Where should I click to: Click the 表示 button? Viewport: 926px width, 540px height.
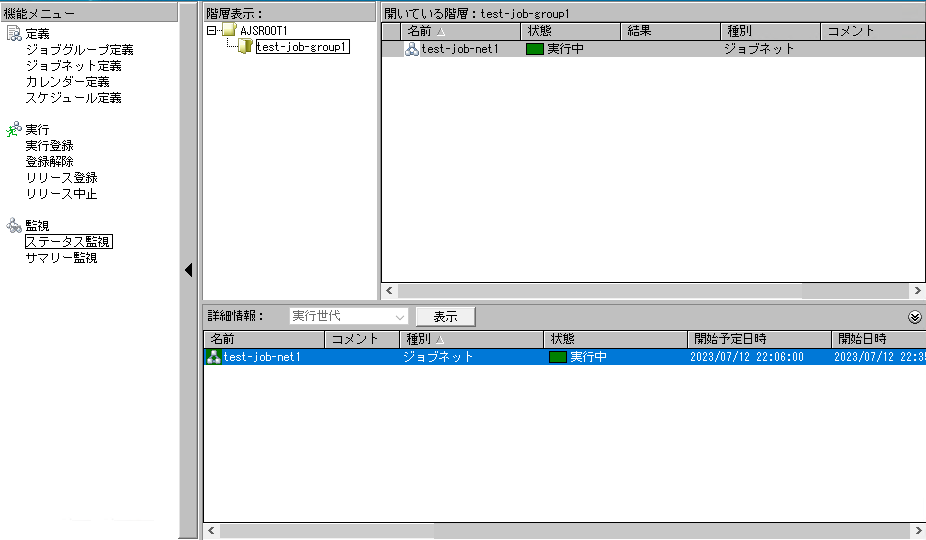point(445,317)
